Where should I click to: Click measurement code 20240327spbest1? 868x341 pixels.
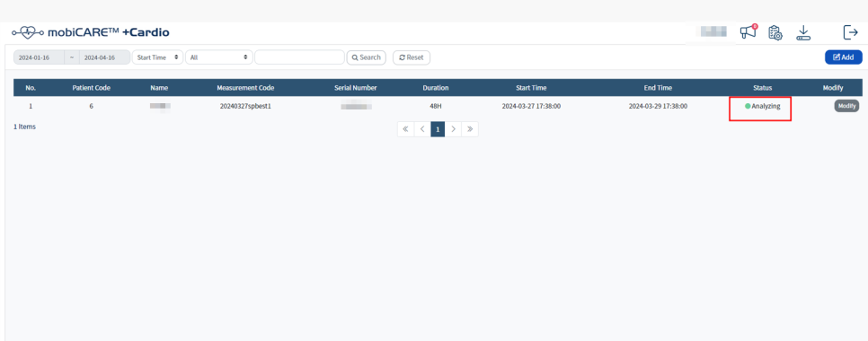(245, 106)
